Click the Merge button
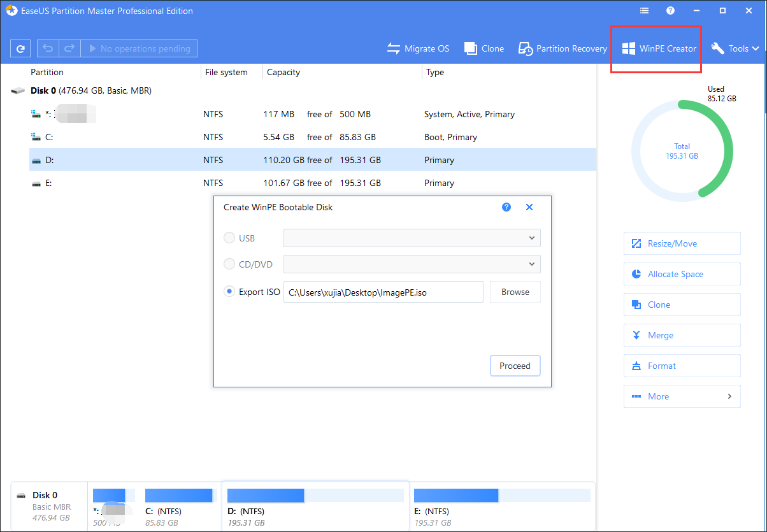767x532 pixels. (682, 335)
